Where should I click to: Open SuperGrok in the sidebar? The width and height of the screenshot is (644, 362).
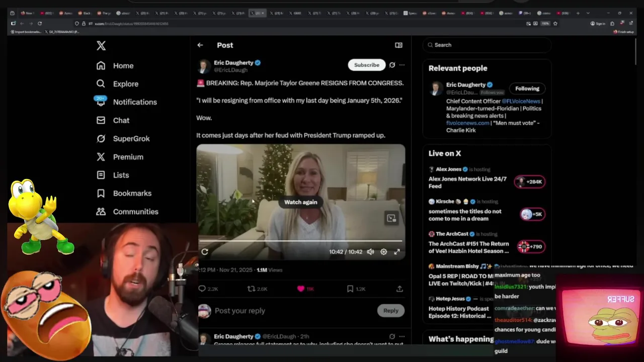pos(123,139)
